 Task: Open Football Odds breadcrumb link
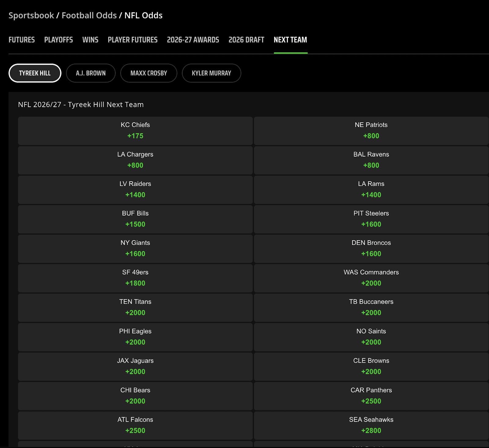coord(89,16)
